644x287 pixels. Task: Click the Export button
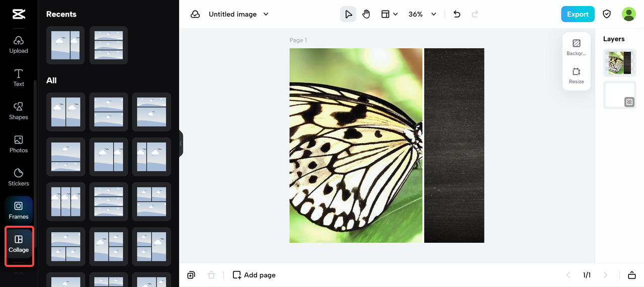(x=578, y=14)
